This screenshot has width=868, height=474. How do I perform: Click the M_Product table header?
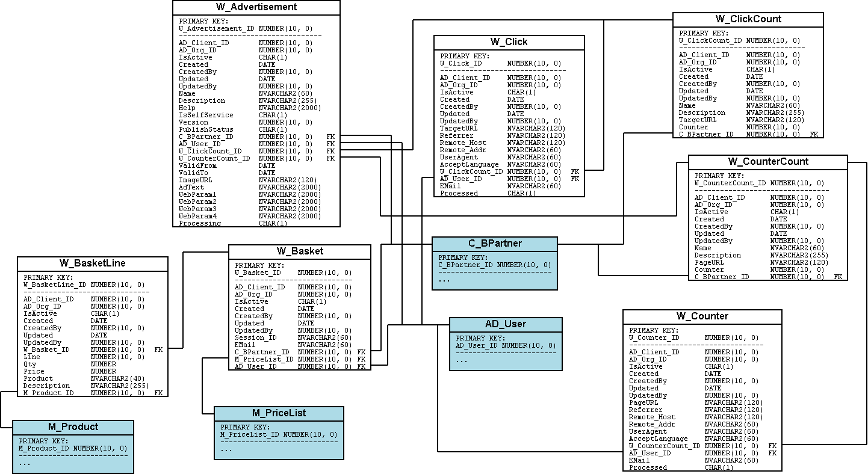pos(73,427)
